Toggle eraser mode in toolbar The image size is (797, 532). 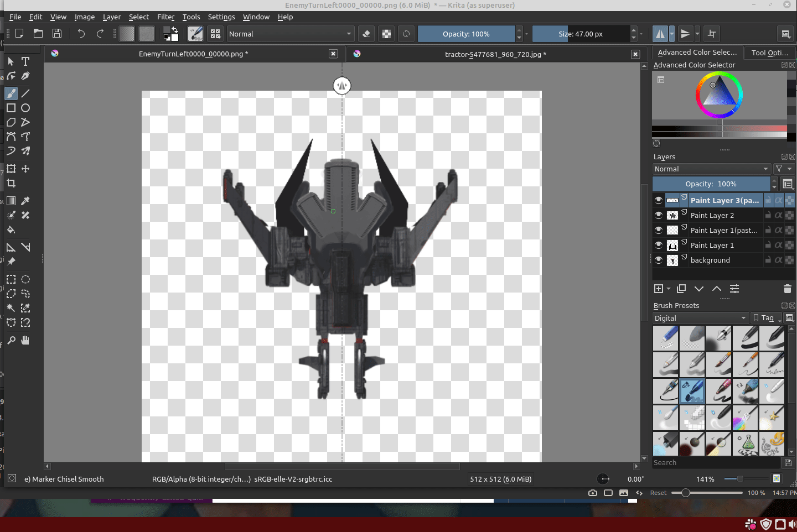click(366, 34)
